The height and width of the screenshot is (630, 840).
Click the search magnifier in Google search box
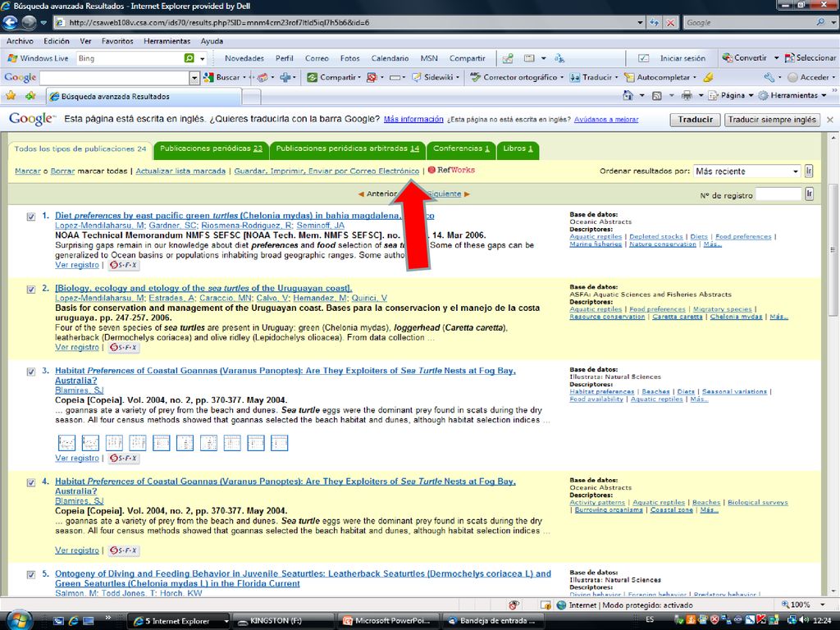[820, 22]
